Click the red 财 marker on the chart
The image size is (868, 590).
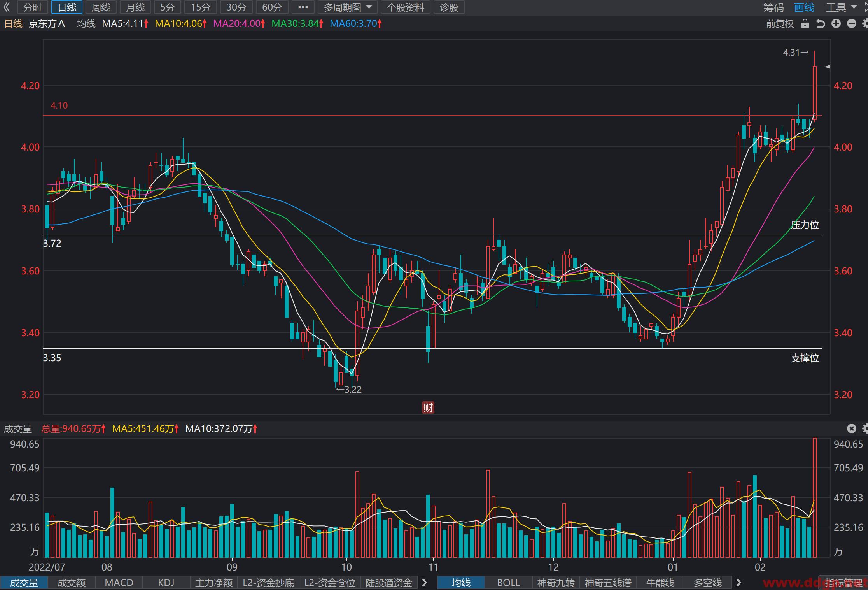428,407
